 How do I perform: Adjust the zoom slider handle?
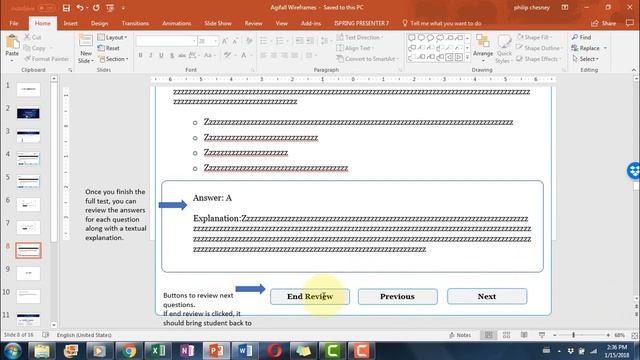click(x=573, y=335)
